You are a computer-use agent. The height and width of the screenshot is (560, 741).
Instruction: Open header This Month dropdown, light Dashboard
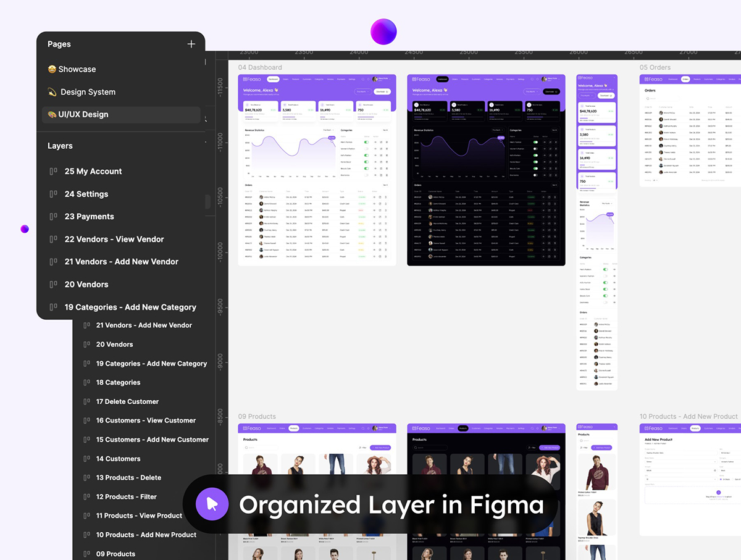click(362, 91)
